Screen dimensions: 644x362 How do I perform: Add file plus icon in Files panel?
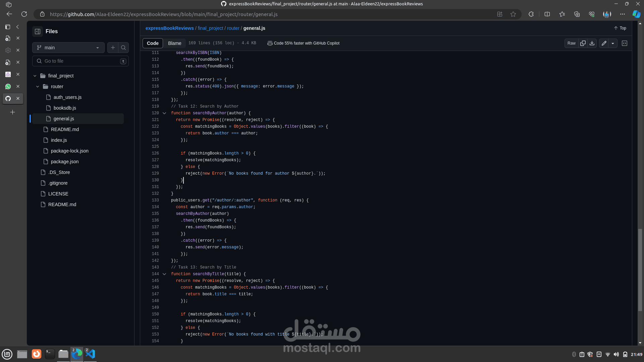click(x=113, y=48)
